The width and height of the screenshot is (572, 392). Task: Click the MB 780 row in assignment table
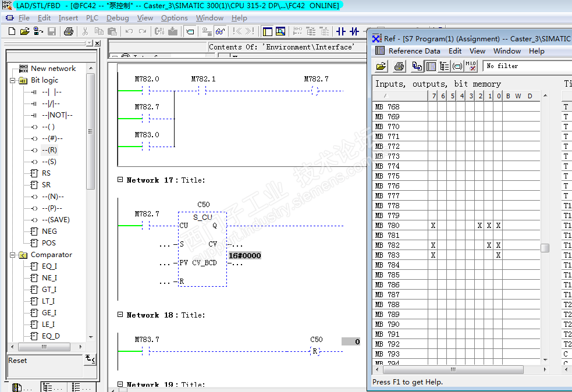tap(456, 225)
